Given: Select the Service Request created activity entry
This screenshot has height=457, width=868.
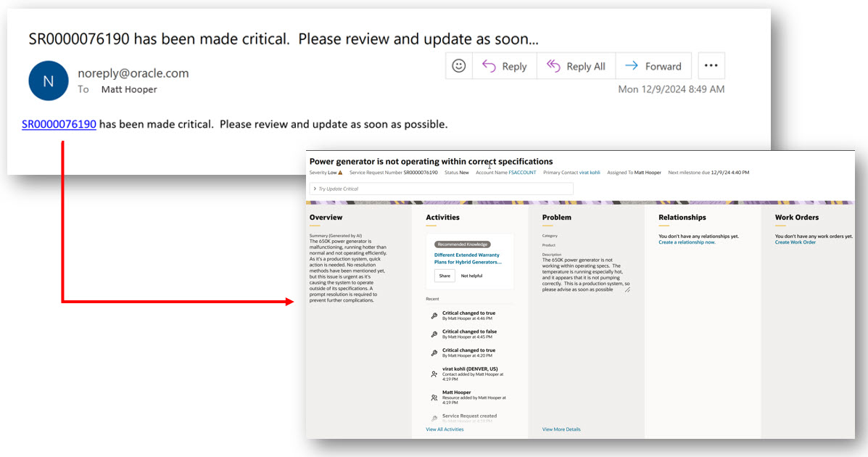Looking at the screenshot, I should tap(469, 418).
